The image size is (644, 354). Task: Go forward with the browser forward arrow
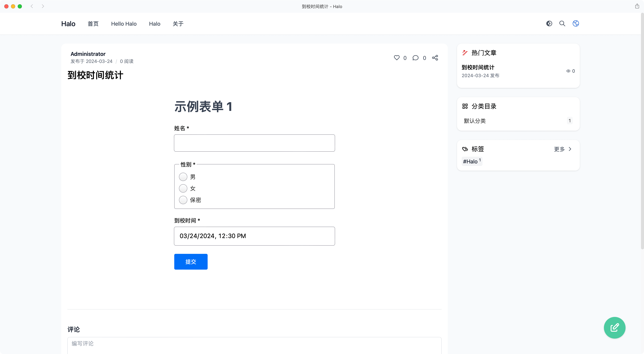pos(43,6)
